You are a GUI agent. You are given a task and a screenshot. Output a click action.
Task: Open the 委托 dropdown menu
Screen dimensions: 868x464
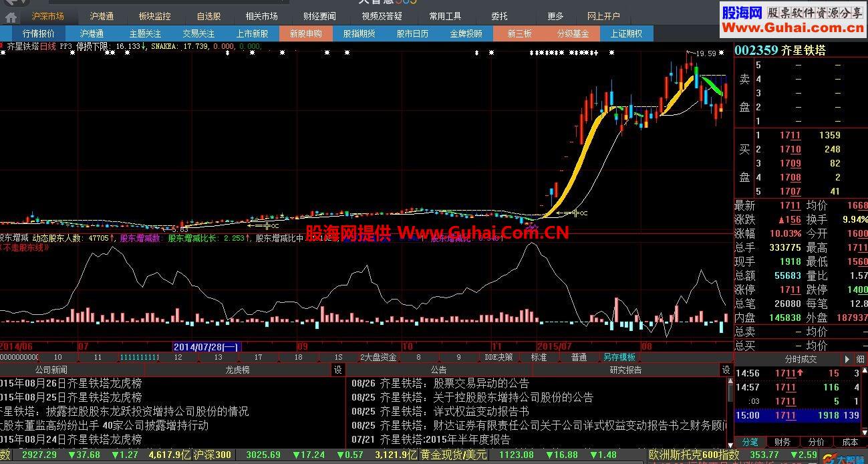(499, 16)
